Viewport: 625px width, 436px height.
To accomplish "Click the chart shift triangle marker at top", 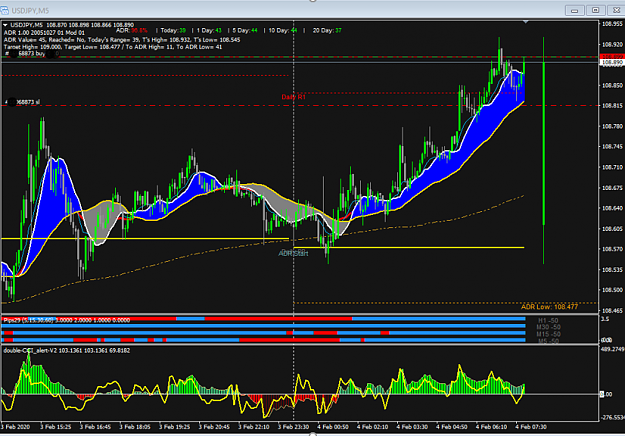I will (x=526, y=22).
